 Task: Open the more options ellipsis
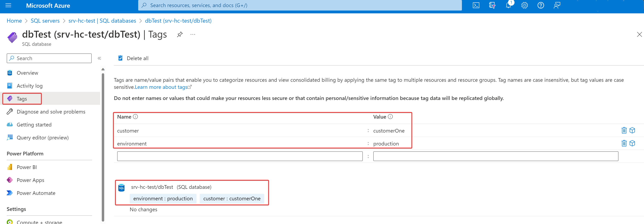tap(192, 34)
